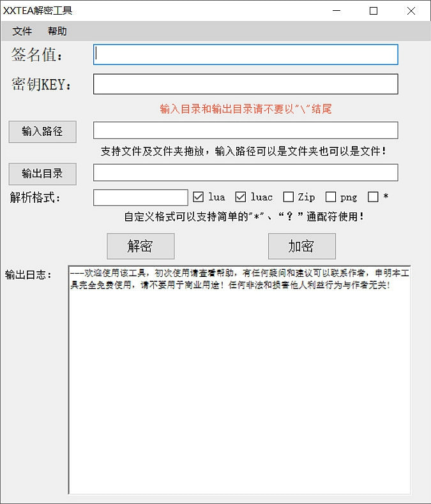Click the input path text field
The image size is (431, 504).
click(x=246, y=131)
